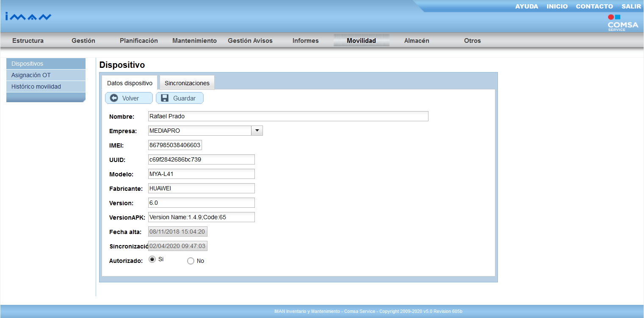Click the AYUDA link

tap(526, 6)
